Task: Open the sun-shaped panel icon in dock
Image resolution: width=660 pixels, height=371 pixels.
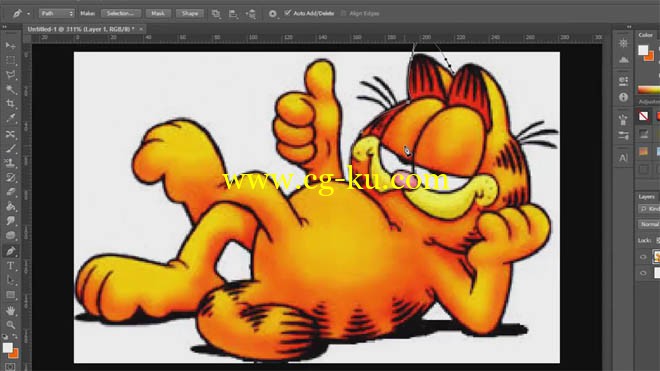Action: click(623, 43)
